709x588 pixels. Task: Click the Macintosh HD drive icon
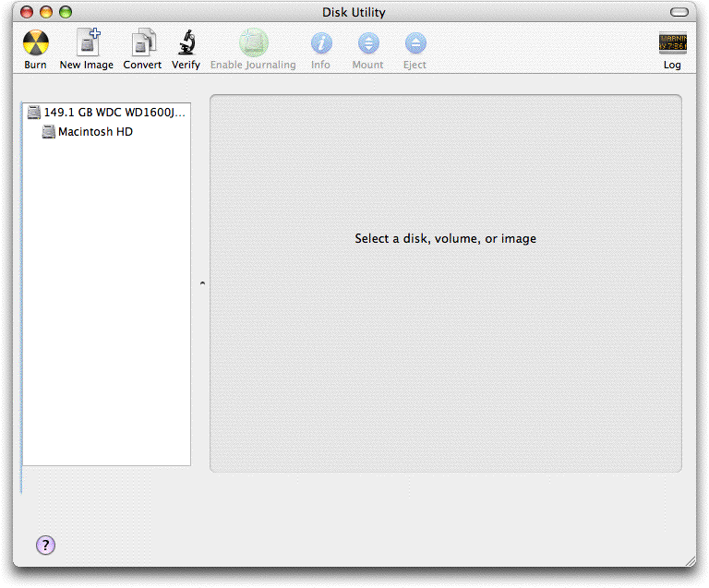(x=48, y=132)
